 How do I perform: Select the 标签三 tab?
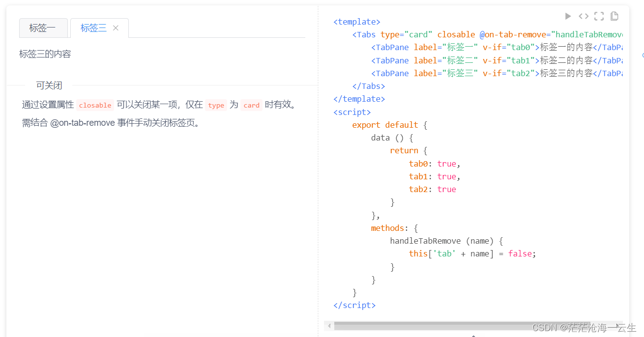pos(93,28)
